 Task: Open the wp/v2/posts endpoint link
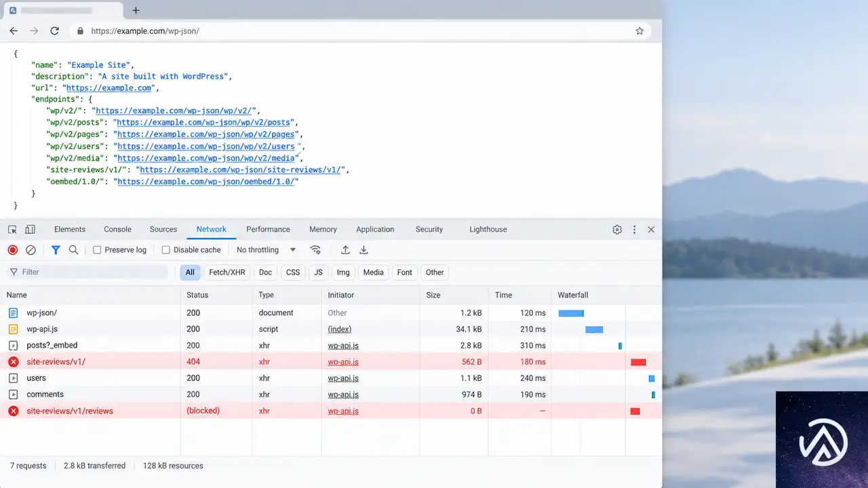pos(205,123)
